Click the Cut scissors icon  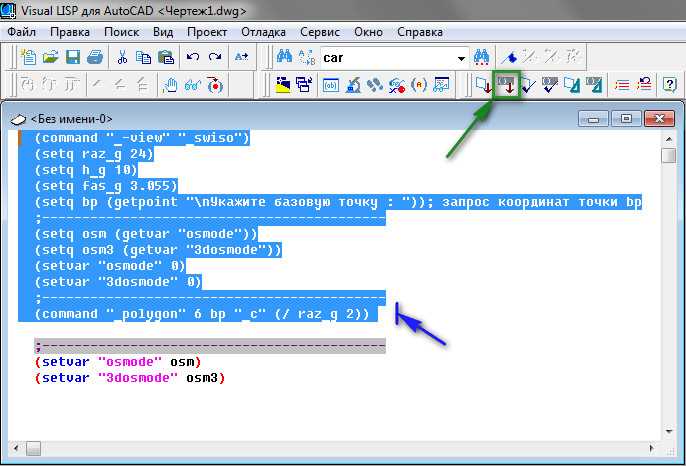click(x=122, y=57)
